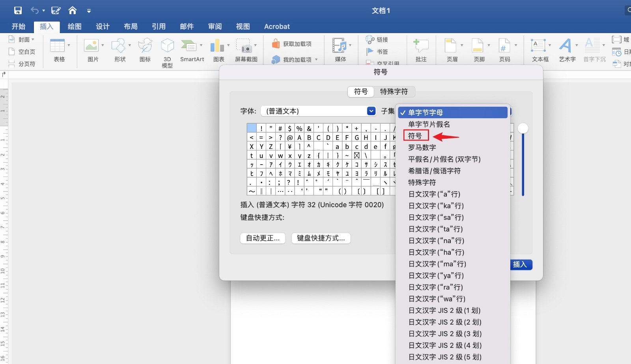
Task: Open the 字体 font dropdown
Action: coord(318,111)
